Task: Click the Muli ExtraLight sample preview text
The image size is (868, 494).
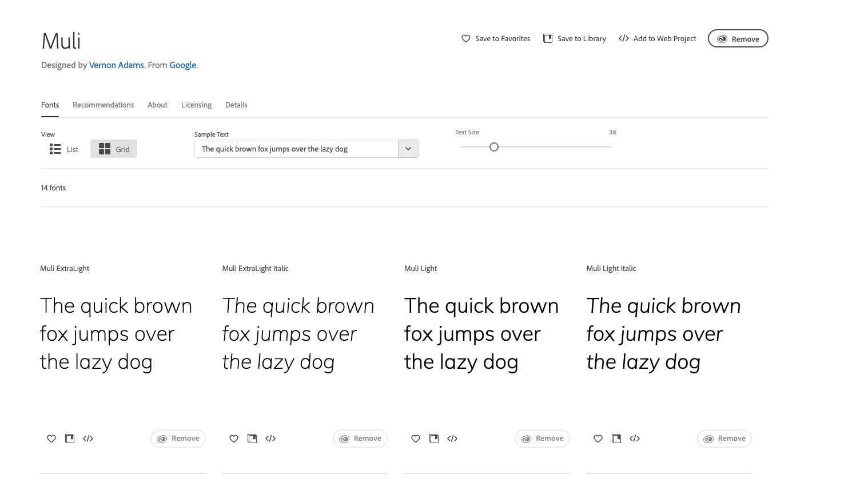Action: [x=116, y=334]
